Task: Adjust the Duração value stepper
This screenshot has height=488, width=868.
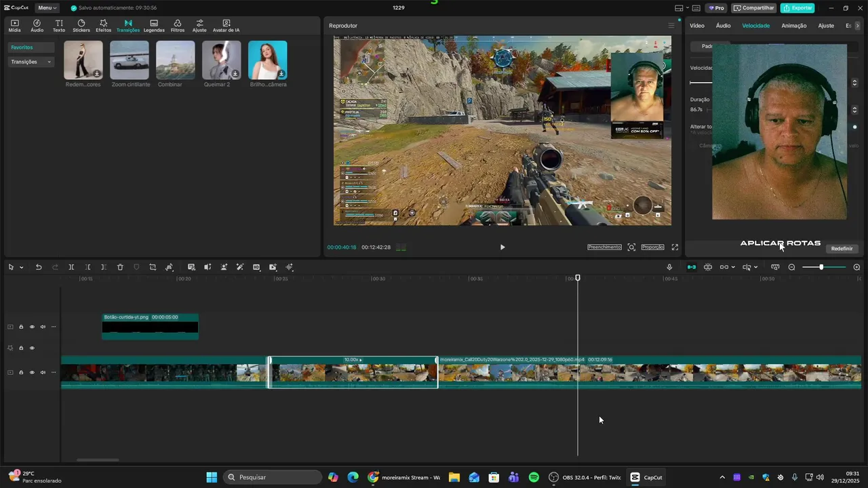Action: (x=854, y=110)
